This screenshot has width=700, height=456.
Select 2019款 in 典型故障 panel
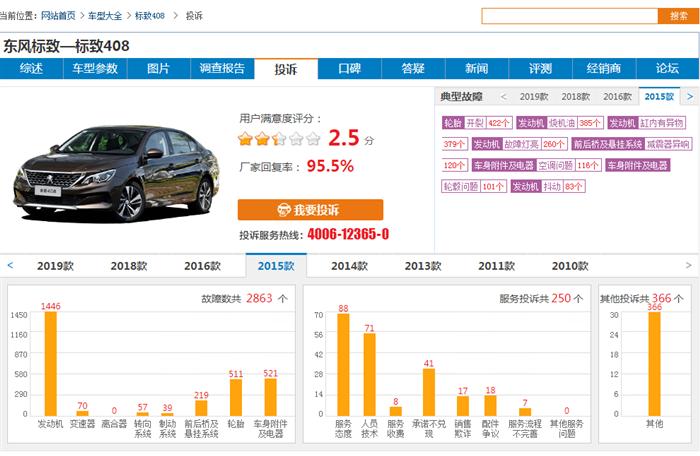(x=534, y=96)
